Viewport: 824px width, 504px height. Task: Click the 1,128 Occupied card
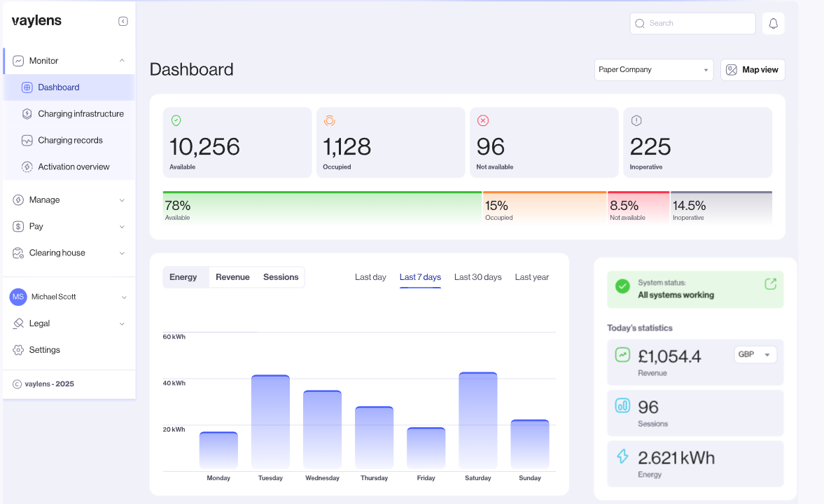click(x=391, y=142)
